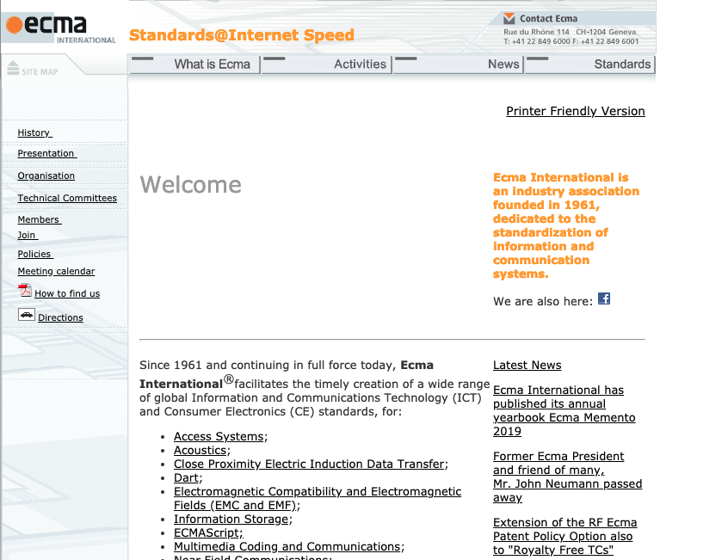Open the Acoustics link
This screenshot has height=560, width=728.
pyautogui.click(x=201, y=451)
